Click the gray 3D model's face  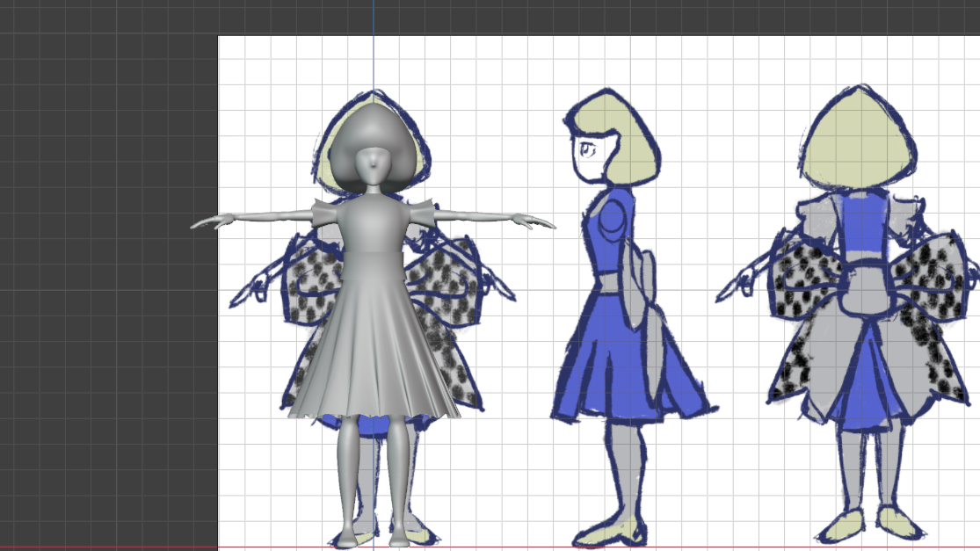coord(374,166)
